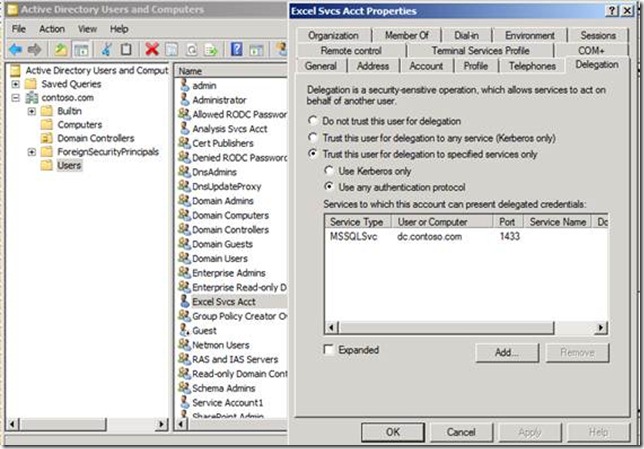This screenshot has height=449, width=644.
Task: Select 'Do not trust this user for delegation'
Action: click(x=314, y=120)
